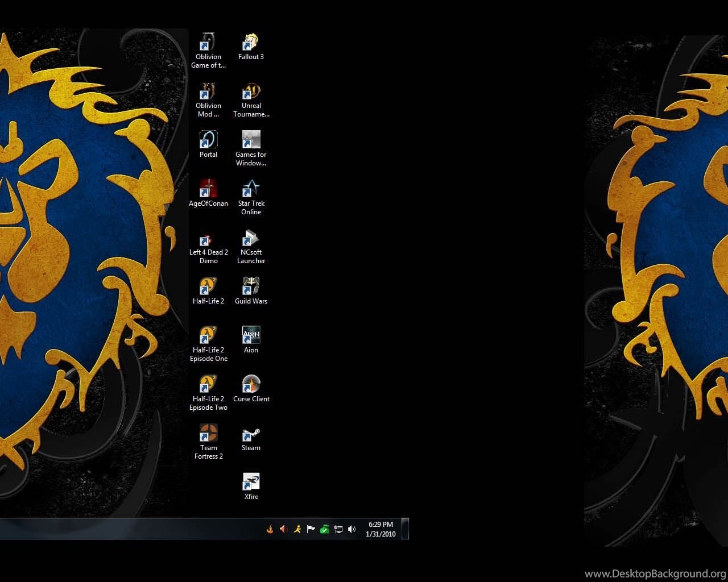728x582 pixels.
Task: Click the Show Desktop button beside the clock
Action: pos(405,529)
